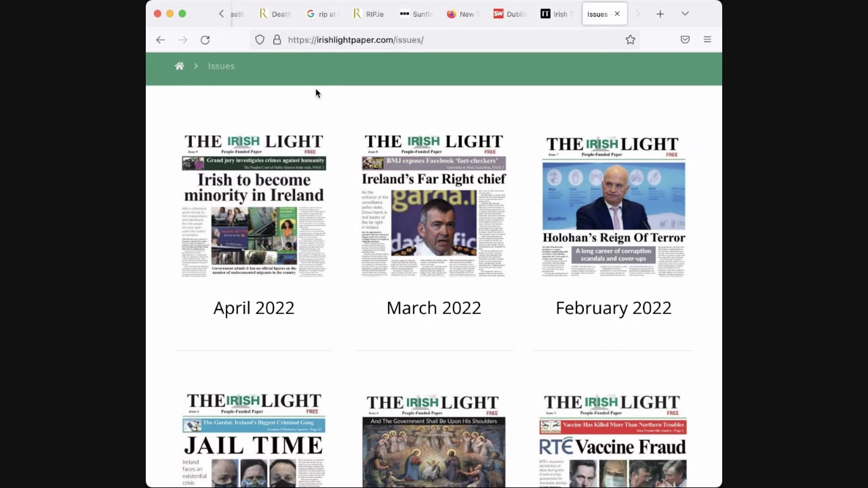Close the active Issues tab
Image resolution: width=868 pixels, height=488 pixels.
[617, 14]
